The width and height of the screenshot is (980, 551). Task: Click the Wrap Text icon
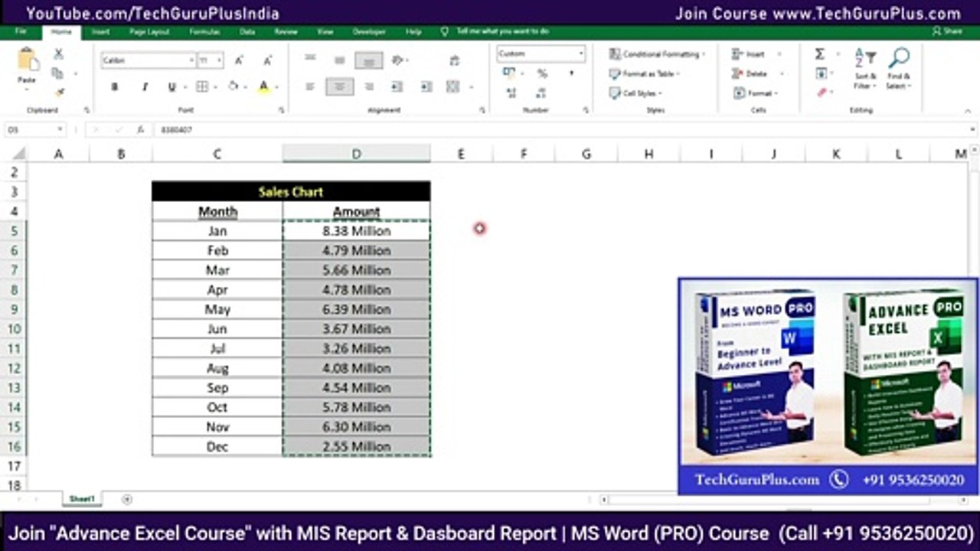(x=455, y=60)
